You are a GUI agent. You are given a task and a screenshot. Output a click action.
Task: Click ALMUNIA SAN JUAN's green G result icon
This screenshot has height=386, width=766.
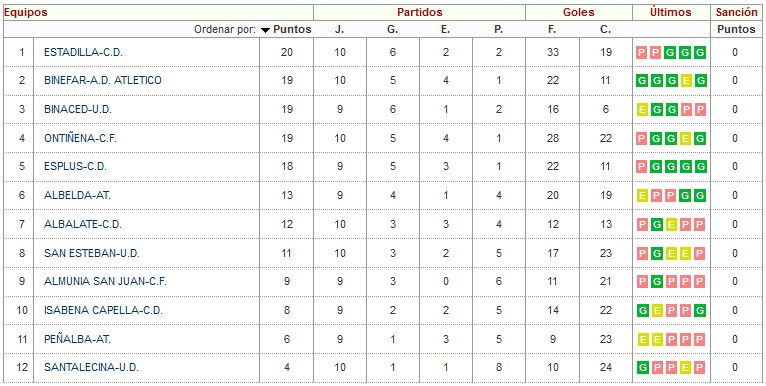pos(657,282)
